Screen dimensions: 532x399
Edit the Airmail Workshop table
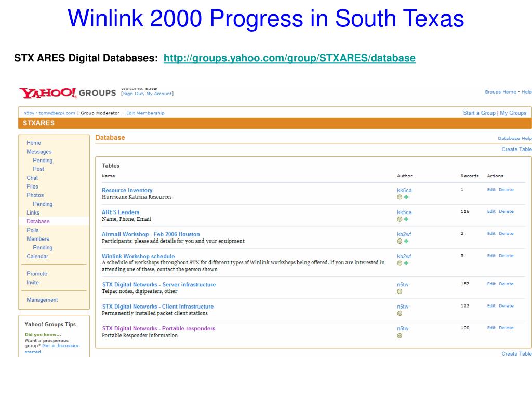(491, 234)
